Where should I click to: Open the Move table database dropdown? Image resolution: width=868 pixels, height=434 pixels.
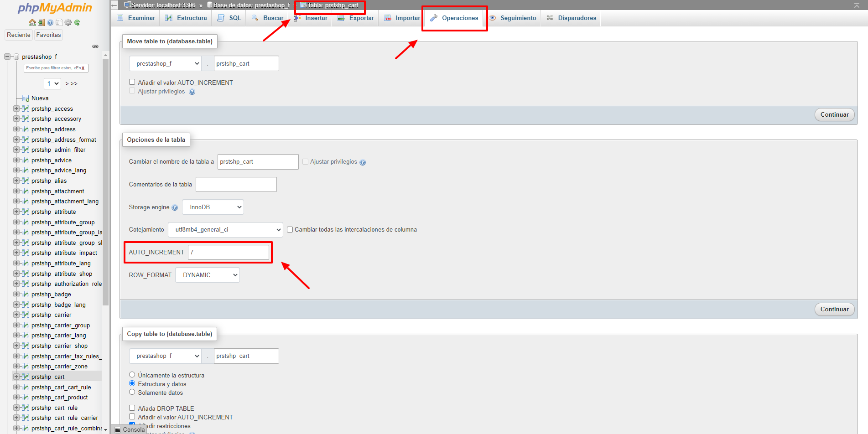pos(165,63)
